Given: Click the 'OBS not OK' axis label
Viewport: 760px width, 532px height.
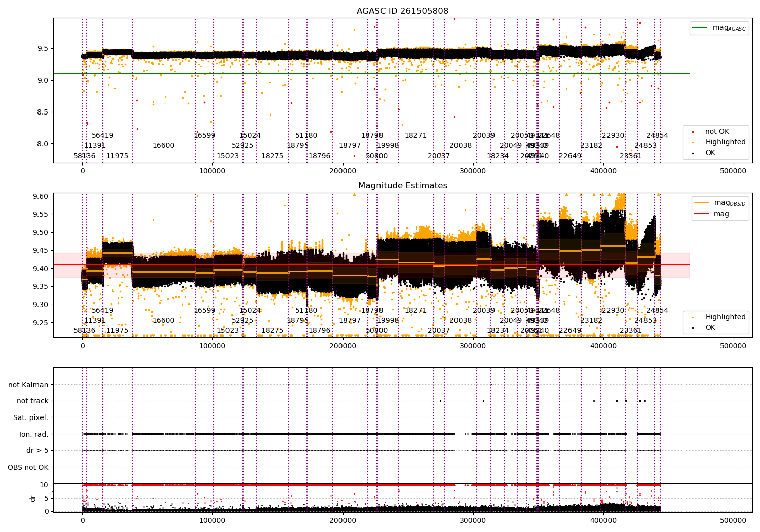Looking at the screenshot, I should tap(28, 468).
